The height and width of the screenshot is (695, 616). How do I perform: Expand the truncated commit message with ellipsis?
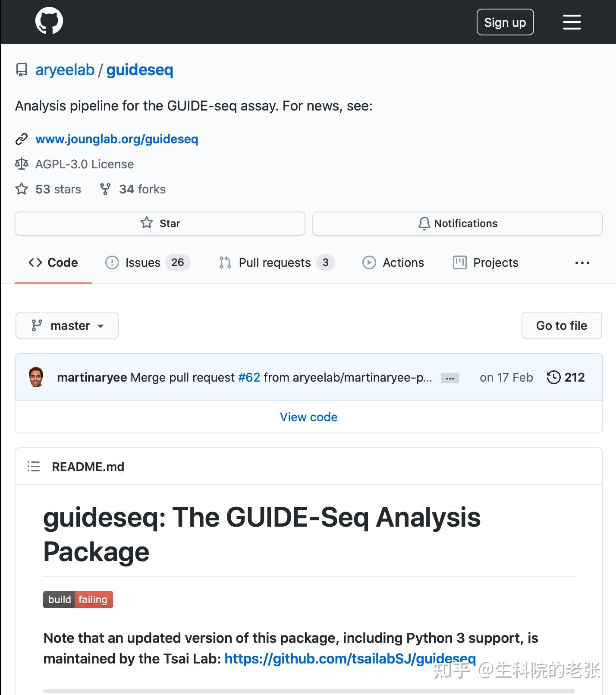point(450,377)
